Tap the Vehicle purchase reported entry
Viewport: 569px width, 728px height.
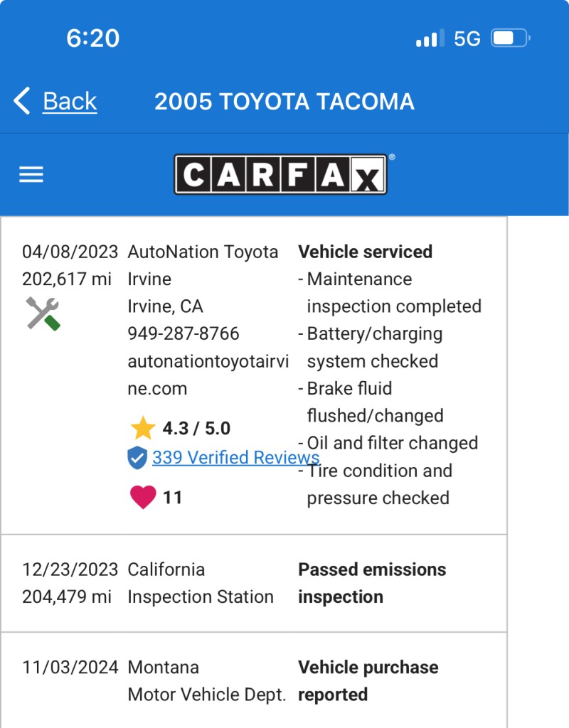coord(368,680)
